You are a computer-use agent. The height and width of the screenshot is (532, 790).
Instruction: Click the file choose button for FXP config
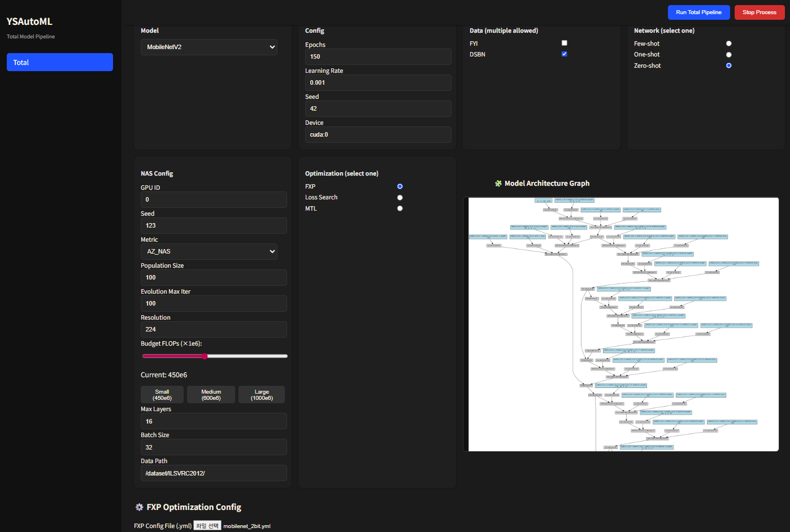(207, 526)
